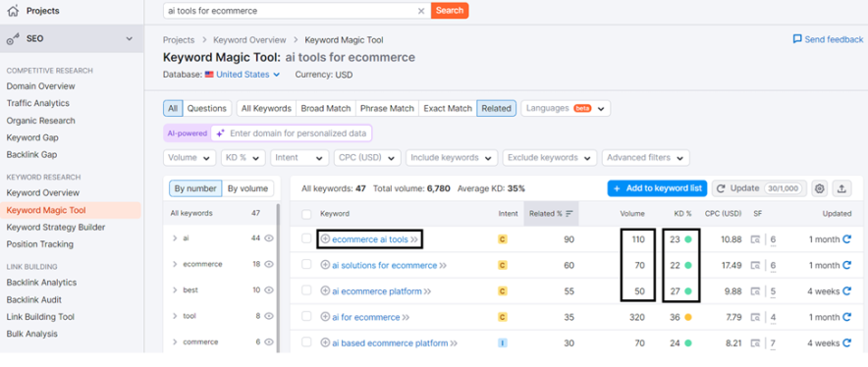Viewport: 868px width, 367px height.
Task: Click the AI sparkle icon in domain field
Action: [220, 133]
